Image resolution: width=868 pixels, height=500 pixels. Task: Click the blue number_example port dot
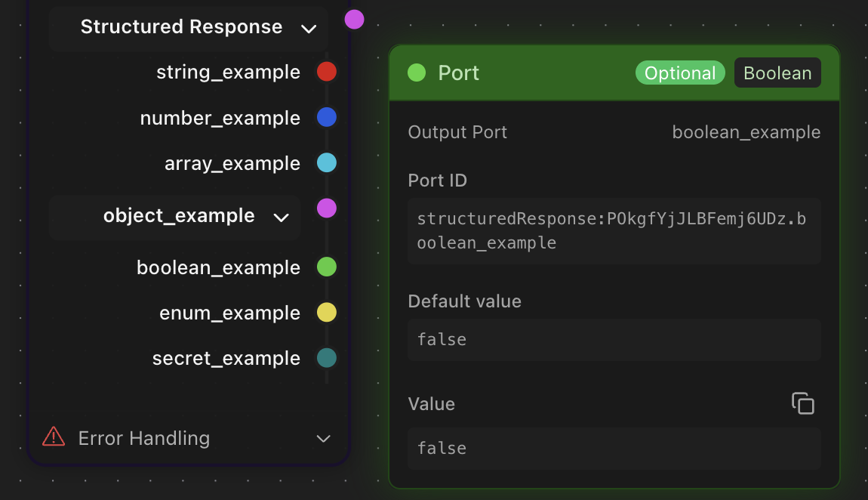click(x=326, y=118)
